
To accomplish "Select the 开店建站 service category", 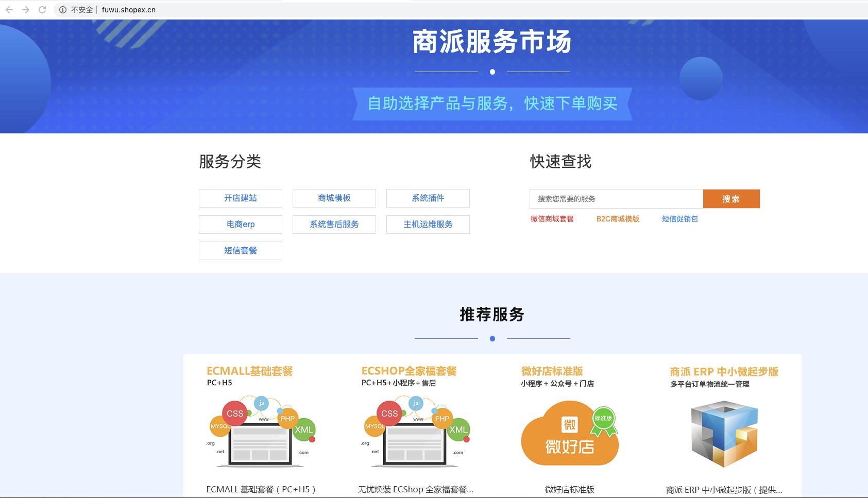I will 240,198.
